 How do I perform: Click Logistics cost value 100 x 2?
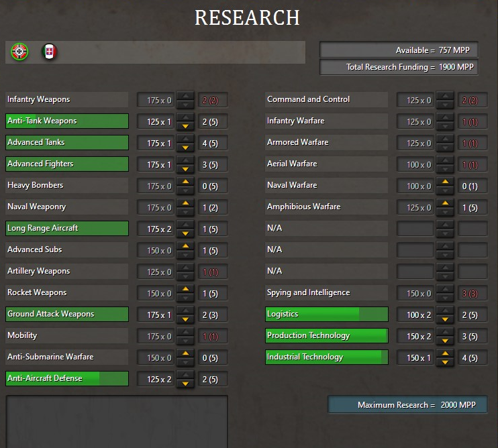click(x=415, y=315)
